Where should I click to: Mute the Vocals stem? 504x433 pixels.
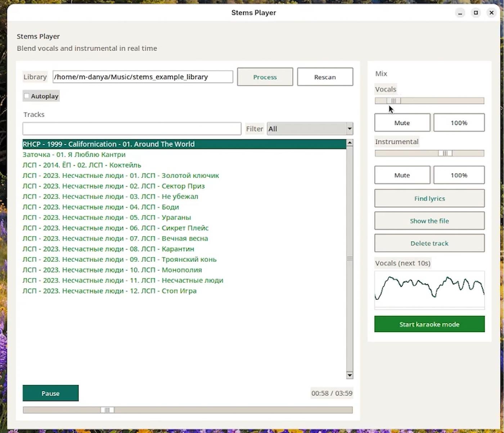(402, 123)
